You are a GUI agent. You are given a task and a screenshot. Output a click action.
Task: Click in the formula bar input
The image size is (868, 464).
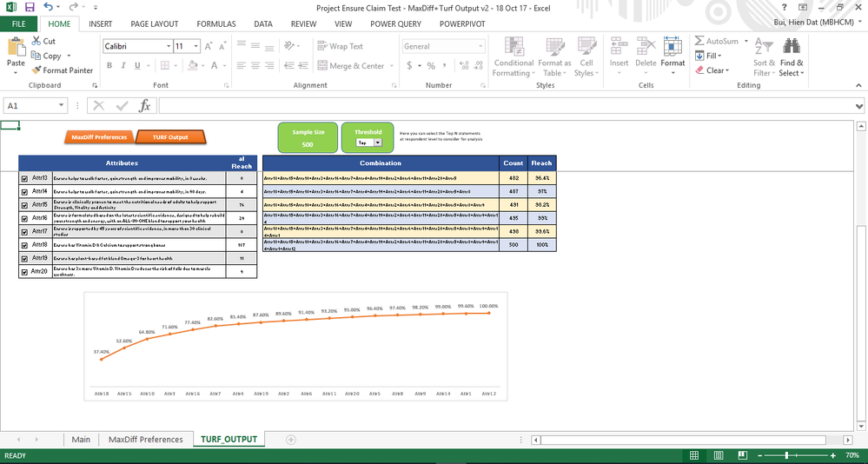506,106
